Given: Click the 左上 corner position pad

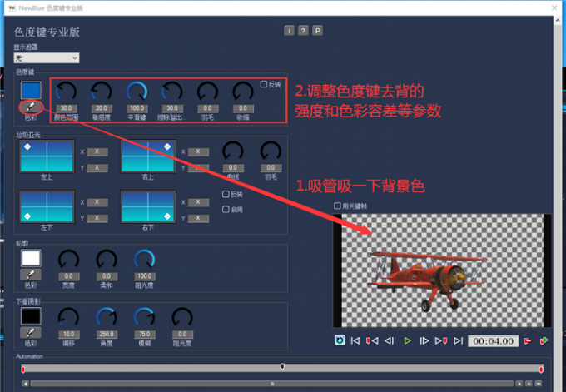Looking at the screenshot, I should [x=47, y=156].
